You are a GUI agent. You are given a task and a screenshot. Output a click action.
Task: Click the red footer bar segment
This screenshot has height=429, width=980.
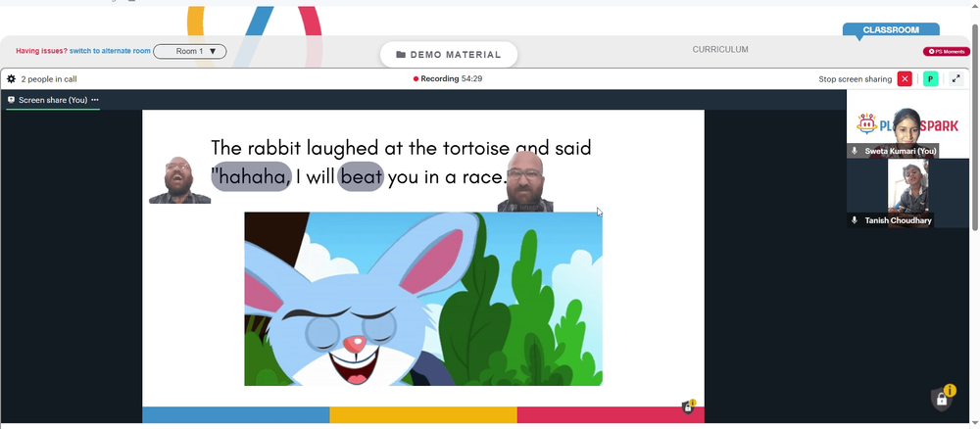coord(611,414)
